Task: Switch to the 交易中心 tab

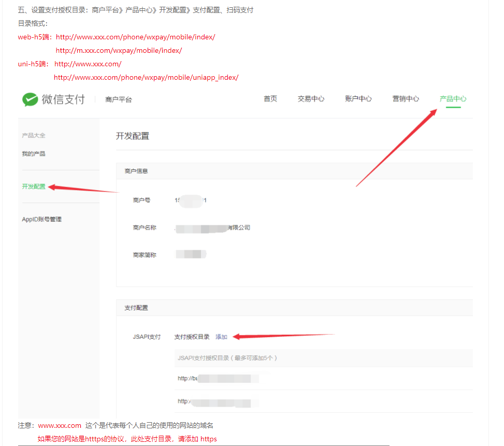Action: point(311,99)
